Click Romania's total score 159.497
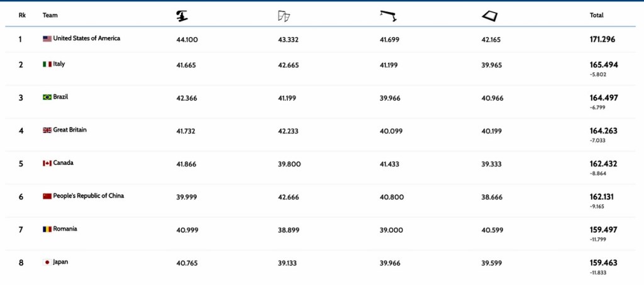 pos(603,230)
